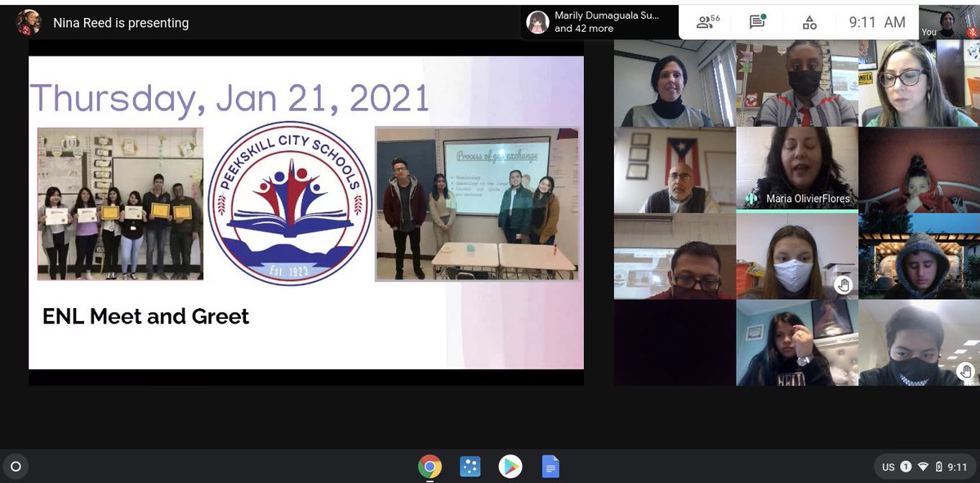Click the US keyboard input indicator
This screenshot has height=483, width=980.
click(888, 467)
